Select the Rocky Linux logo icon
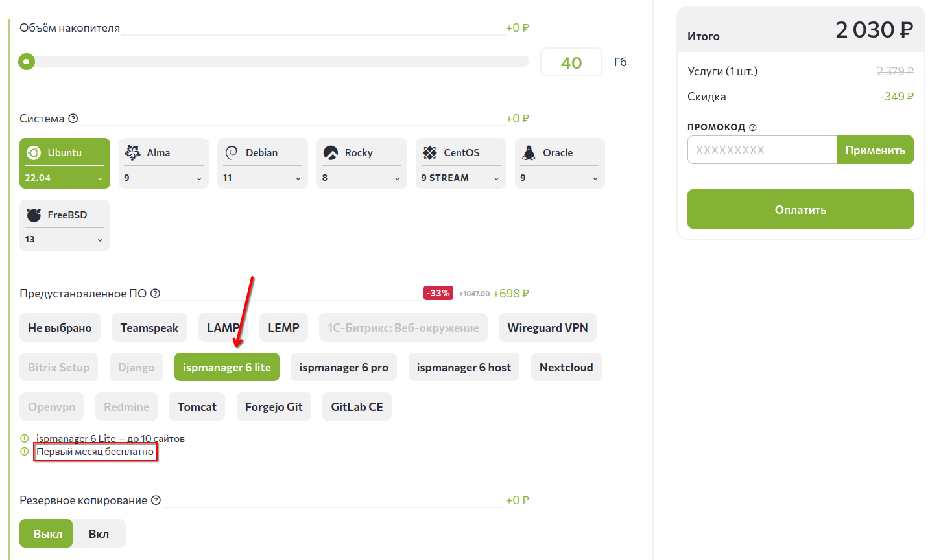 pyautogui.click(x=331, y=153)
